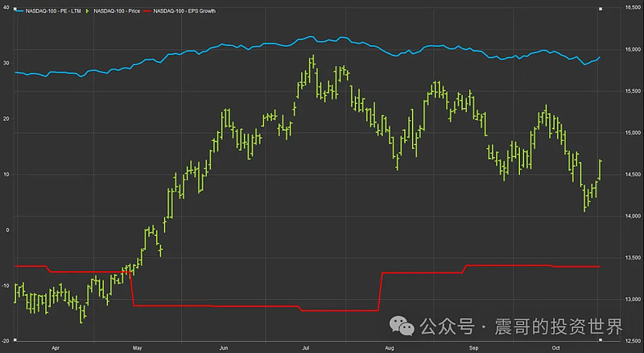The width and height of the screenshot is (644, 353).
Task: Click the 14,500 value on the right axis
Action: coord(633,174)
